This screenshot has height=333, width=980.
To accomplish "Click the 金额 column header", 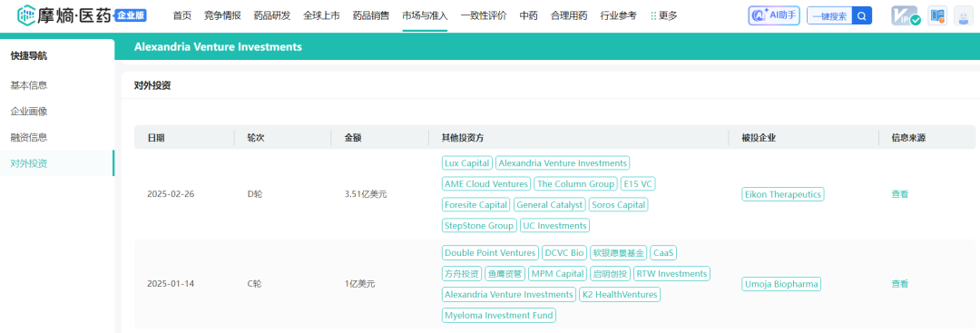I will [353, 138].
